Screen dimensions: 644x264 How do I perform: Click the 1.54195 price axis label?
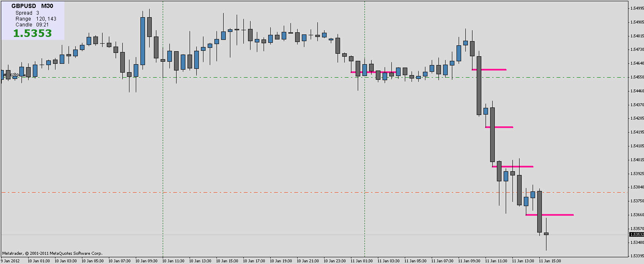[x=636, y=132]
